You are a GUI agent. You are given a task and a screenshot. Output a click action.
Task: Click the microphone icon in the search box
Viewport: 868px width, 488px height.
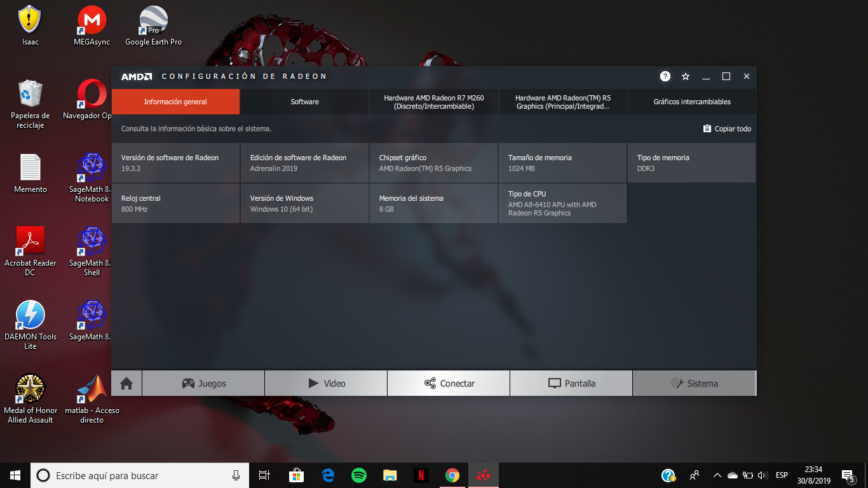point(236,475)
